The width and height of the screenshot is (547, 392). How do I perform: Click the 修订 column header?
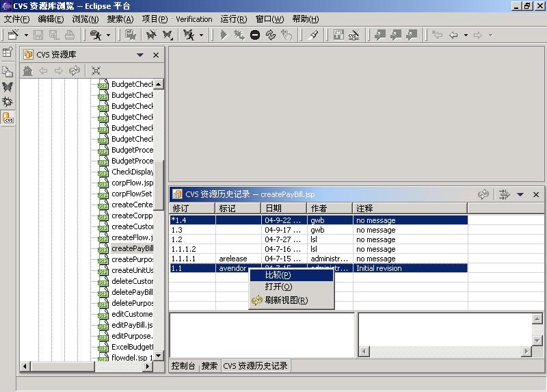click(192, 209)
